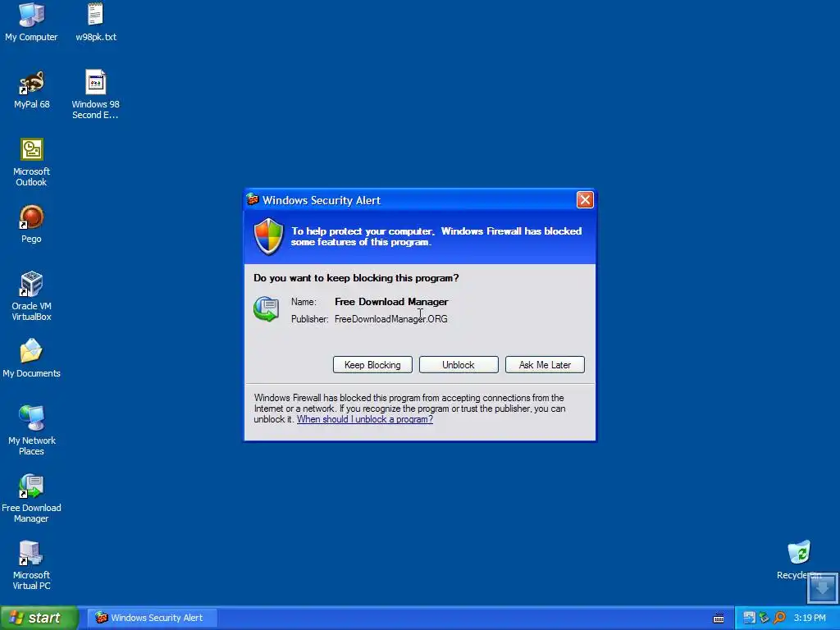Click the on-screen keyboard icon in the taskbar
The image size is (840, 630).
pyautogui.click(x=719, y=619)
